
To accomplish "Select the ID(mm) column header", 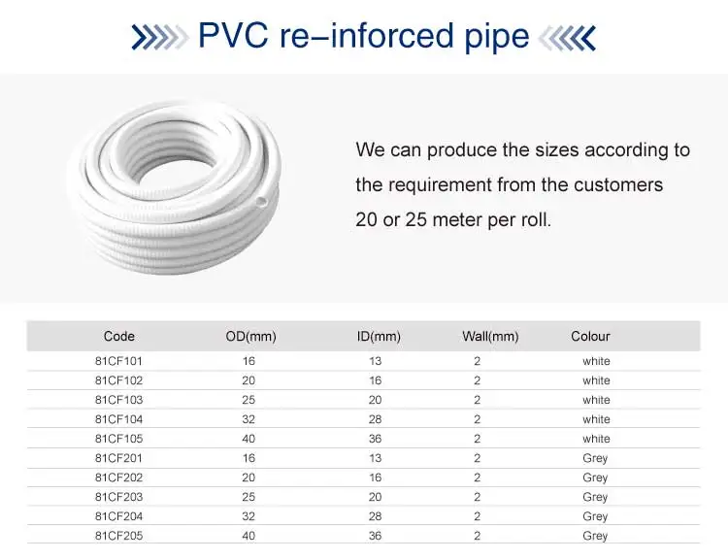I will pos(379,337).
